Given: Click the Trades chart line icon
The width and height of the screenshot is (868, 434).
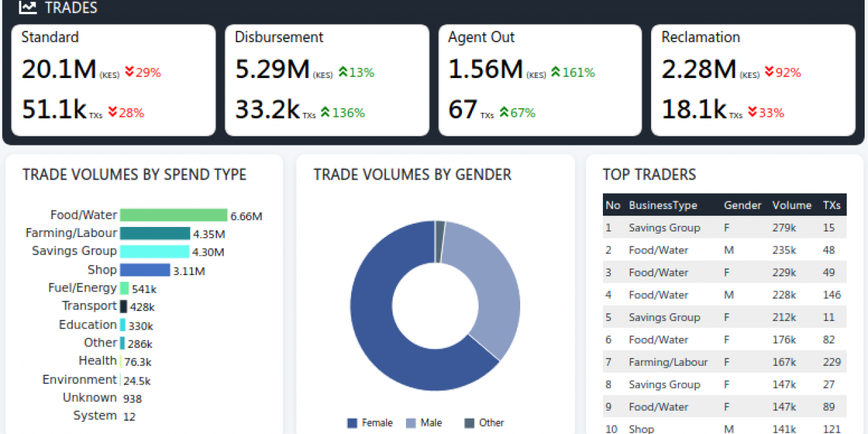Looking at the screenshot, I should (x=27, y=7).
